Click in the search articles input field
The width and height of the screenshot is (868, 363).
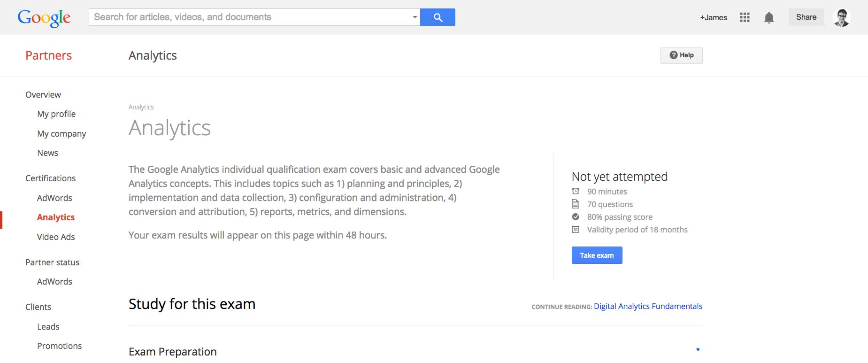(x=250, y=17)
